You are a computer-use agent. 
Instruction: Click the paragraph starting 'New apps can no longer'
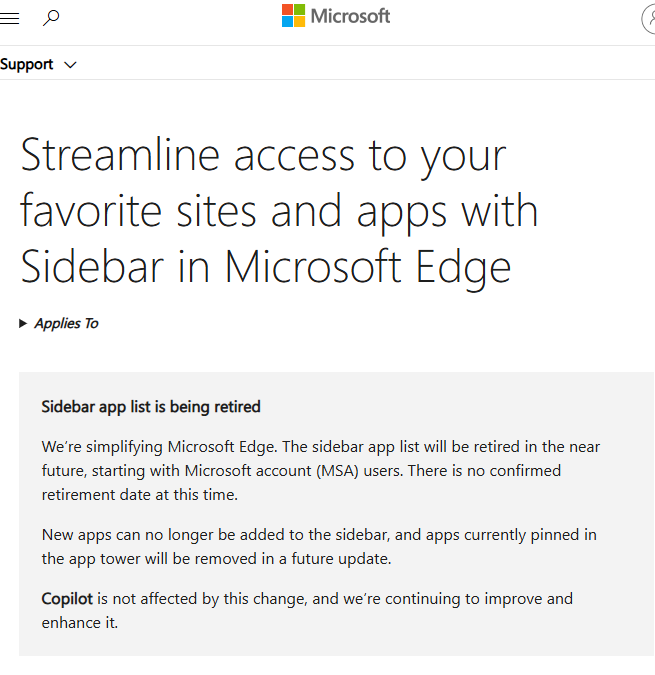tap(319, 547)
